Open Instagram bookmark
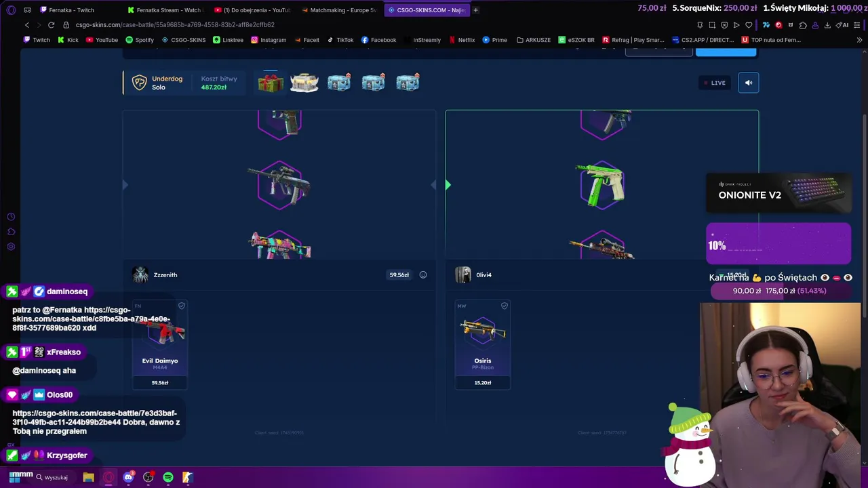 point(269,40)
